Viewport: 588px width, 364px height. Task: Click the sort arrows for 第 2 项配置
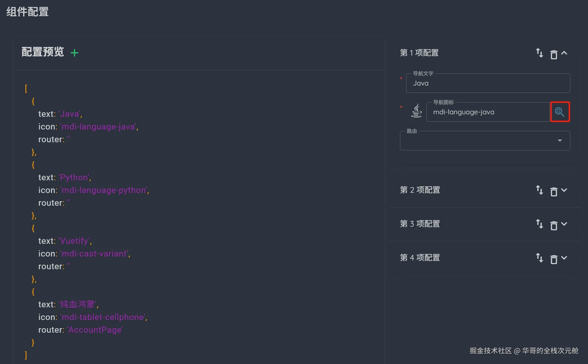pos(539,190)
